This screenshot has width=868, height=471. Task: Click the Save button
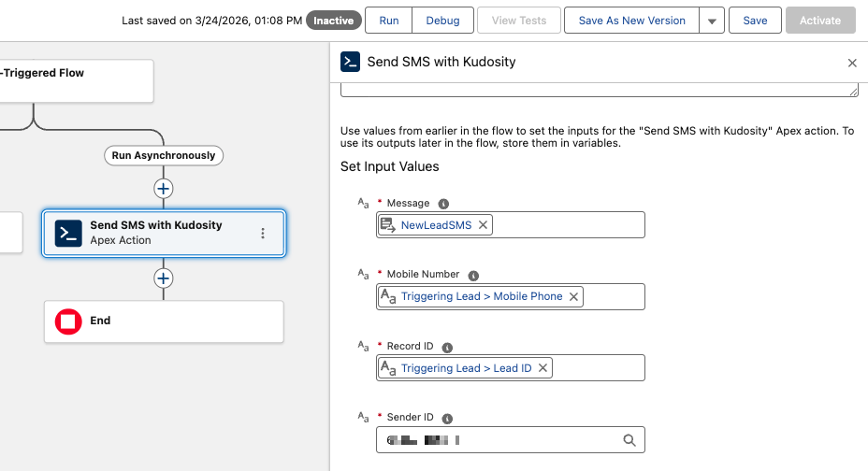pos(755,21)
